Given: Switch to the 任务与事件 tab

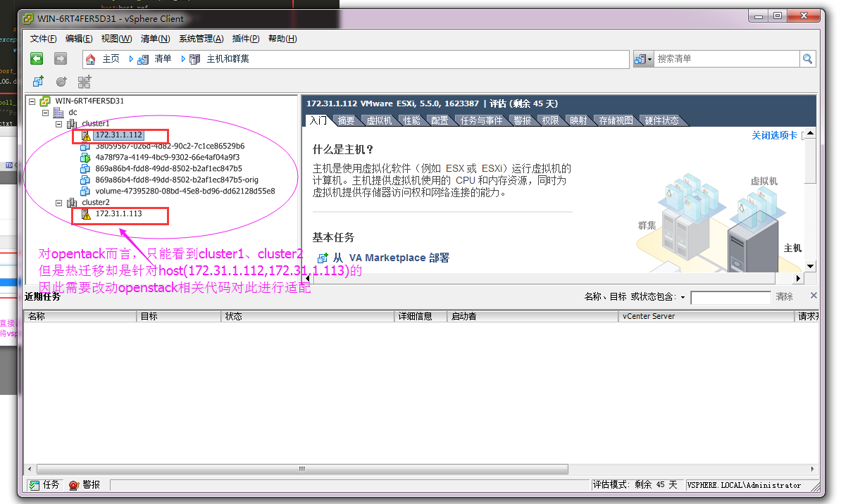Looking at the screenshot, I should (481, 120).
